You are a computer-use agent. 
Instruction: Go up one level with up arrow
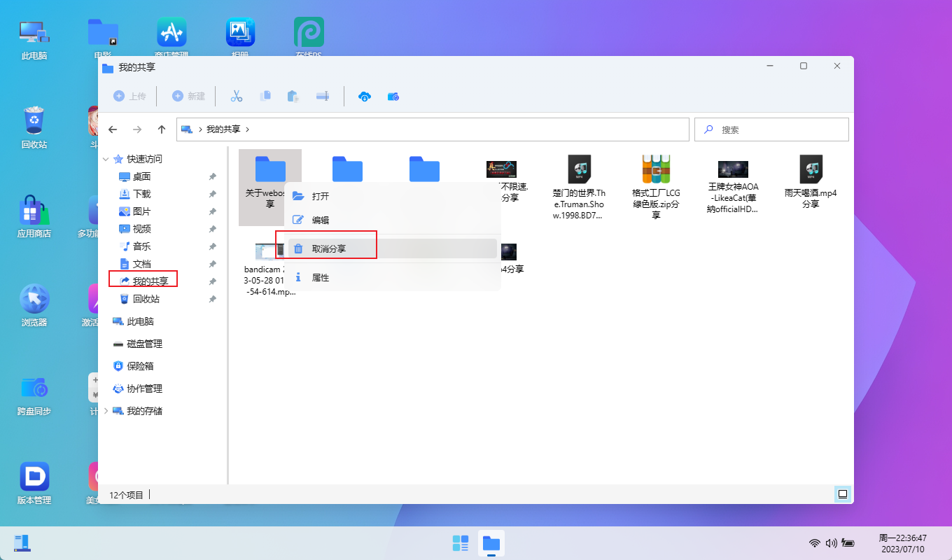[x=162, y=129]
